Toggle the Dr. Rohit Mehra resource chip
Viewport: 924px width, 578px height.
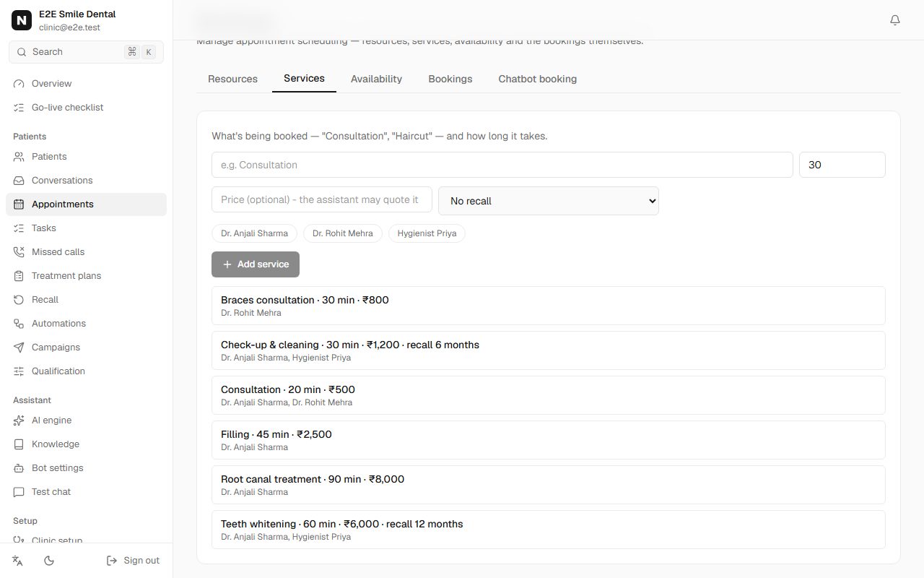(x=343, y=233)
